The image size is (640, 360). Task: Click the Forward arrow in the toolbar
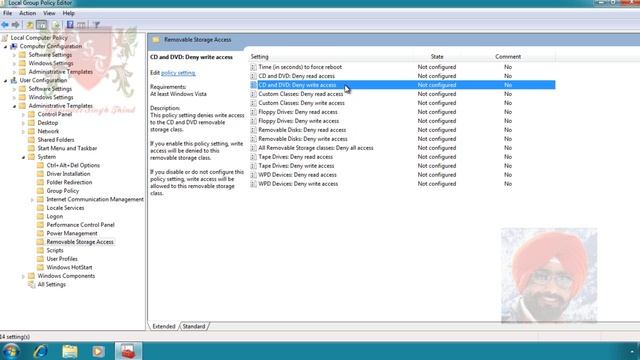(16, 25)
